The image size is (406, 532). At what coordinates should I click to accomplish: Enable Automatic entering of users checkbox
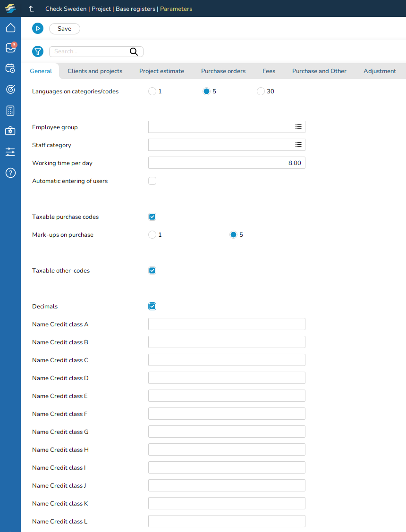click(152, 181)
